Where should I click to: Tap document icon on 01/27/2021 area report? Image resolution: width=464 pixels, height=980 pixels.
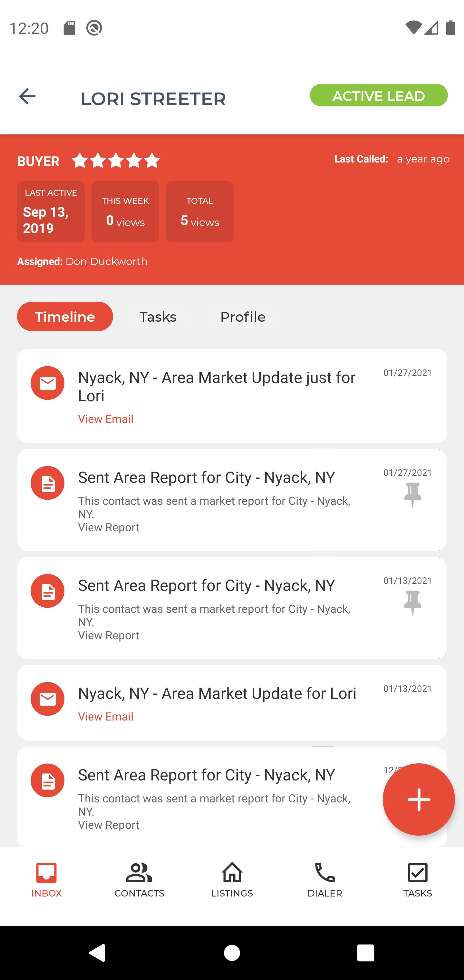[x=48, y=483]
